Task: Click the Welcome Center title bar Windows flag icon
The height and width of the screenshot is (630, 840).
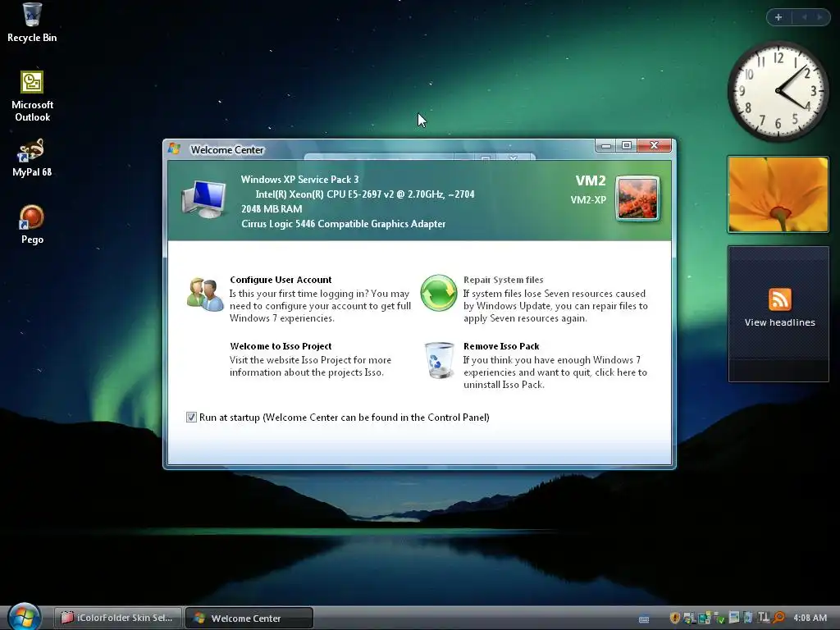Action: (x=174, y=148)
